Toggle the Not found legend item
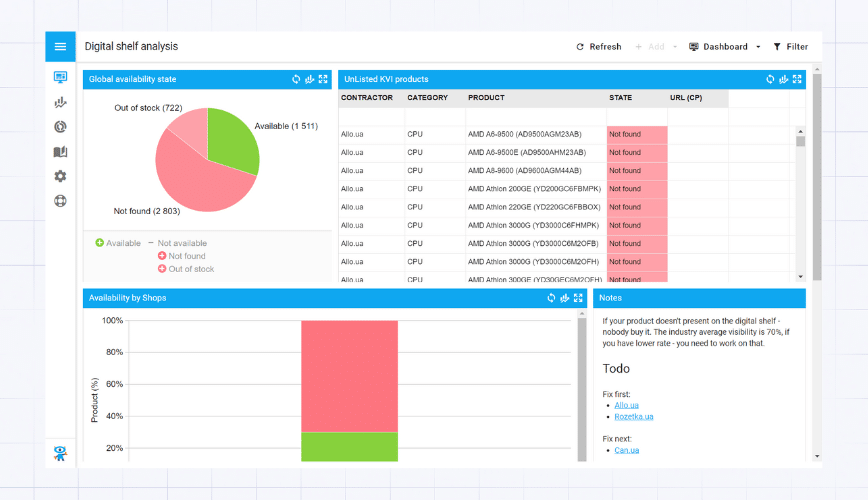 [184, 256]
